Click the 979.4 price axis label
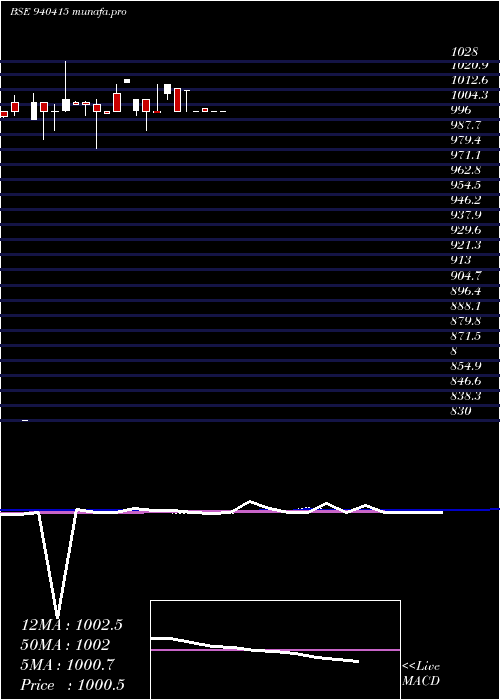 (466, 140)
